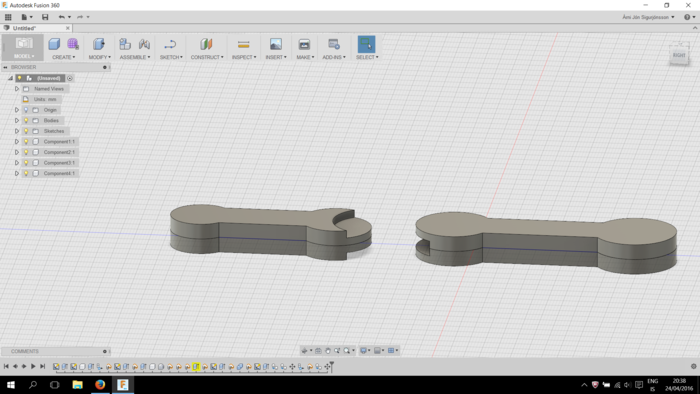Image resolution: width=700 pixels, height=394 pixels.
Task: Expand the Sketches tree node
Action: tap(17, 131)
